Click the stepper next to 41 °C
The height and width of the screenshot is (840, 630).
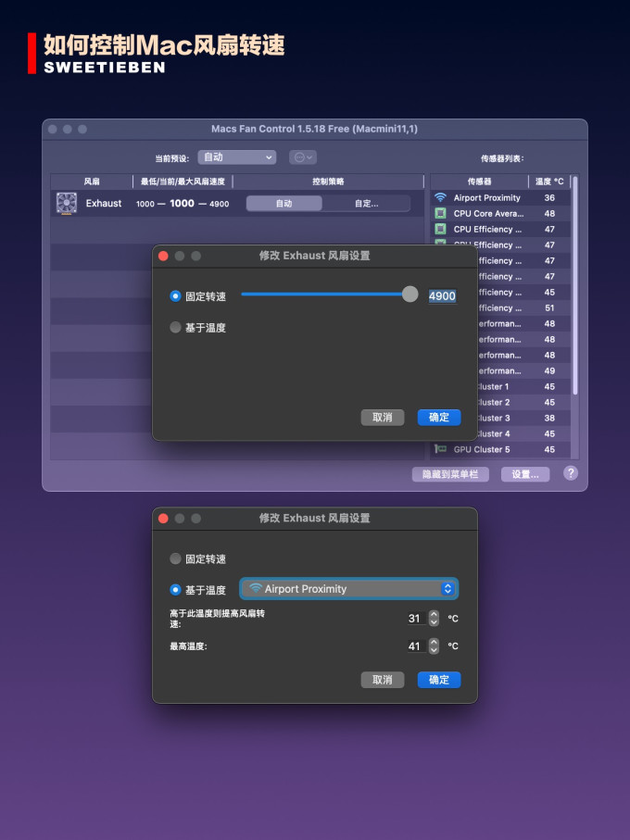coord(434,646)
